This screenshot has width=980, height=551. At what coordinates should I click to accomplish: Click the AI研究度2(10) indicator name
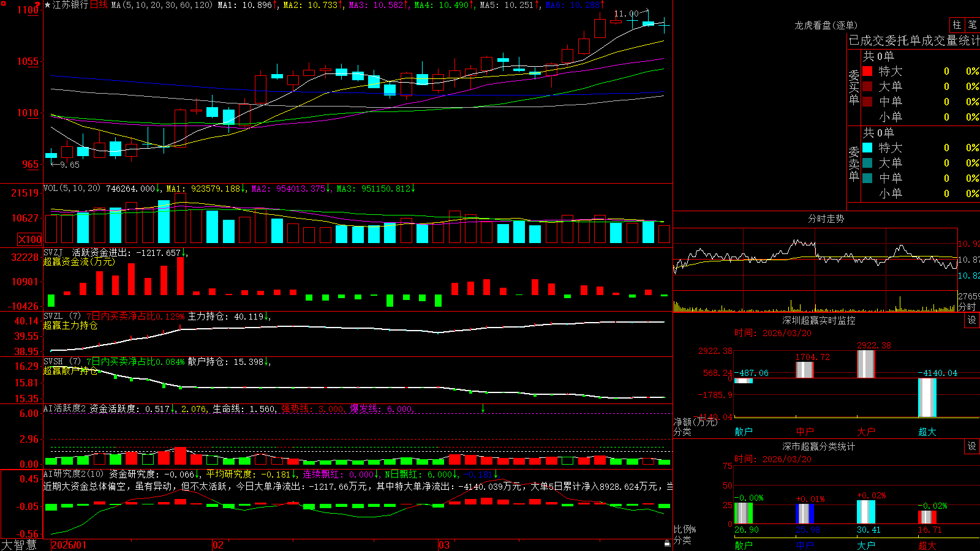click(73, 474)
